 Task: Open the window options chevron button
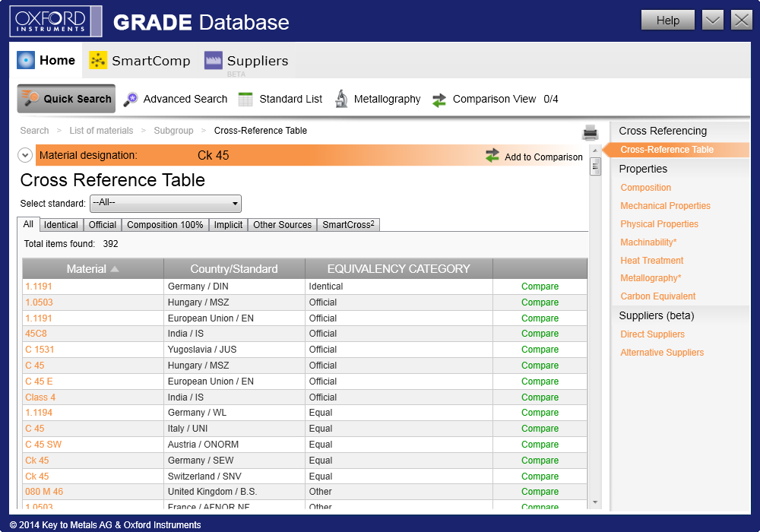point(713,21)
